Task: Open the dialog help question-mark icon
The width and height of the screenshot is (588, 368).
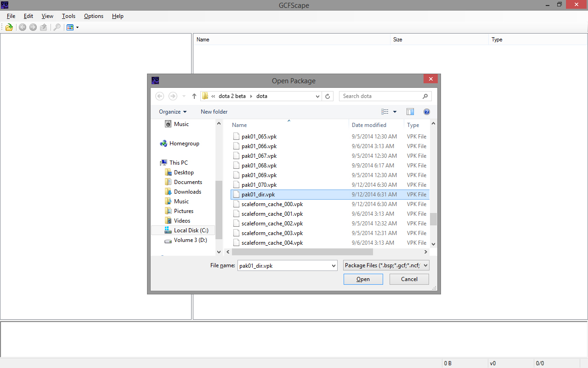Action: pyautogui.click(x=427, y=112)
